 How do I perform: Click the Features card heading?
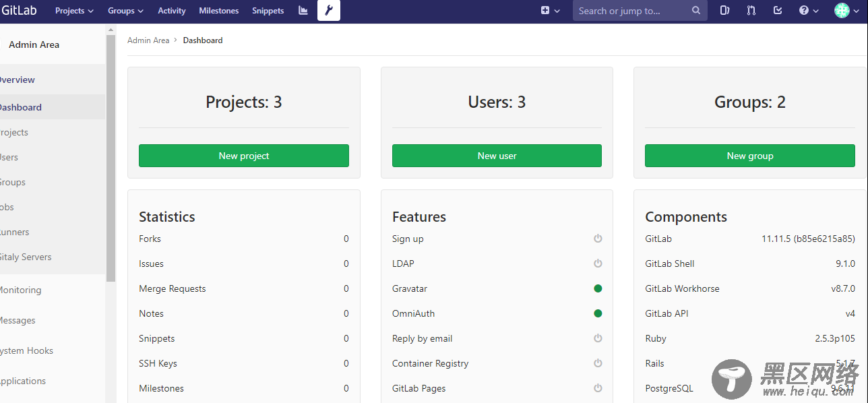pos(419,217)
